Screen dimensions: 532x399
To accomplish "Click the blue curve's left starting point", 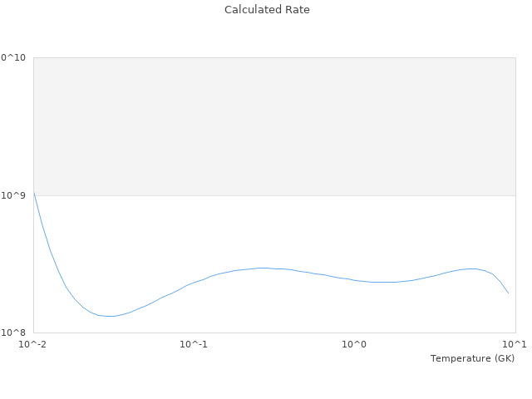I will click(x=34, y=195).
